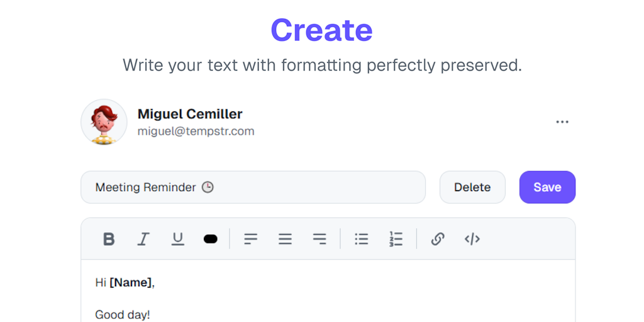Align text to the right

point(319,239)
